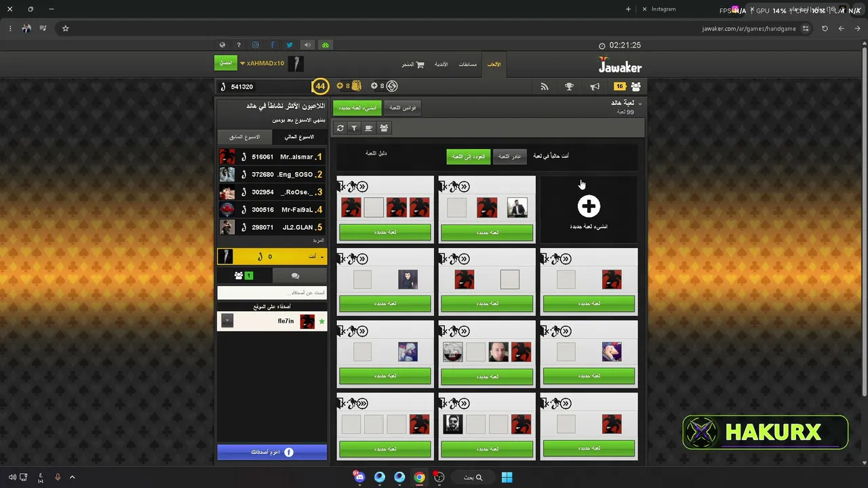This screenshot has width=868, height=488.
Task: Expand the Hand game title dropdown arrow
Action: click(639, 104)
